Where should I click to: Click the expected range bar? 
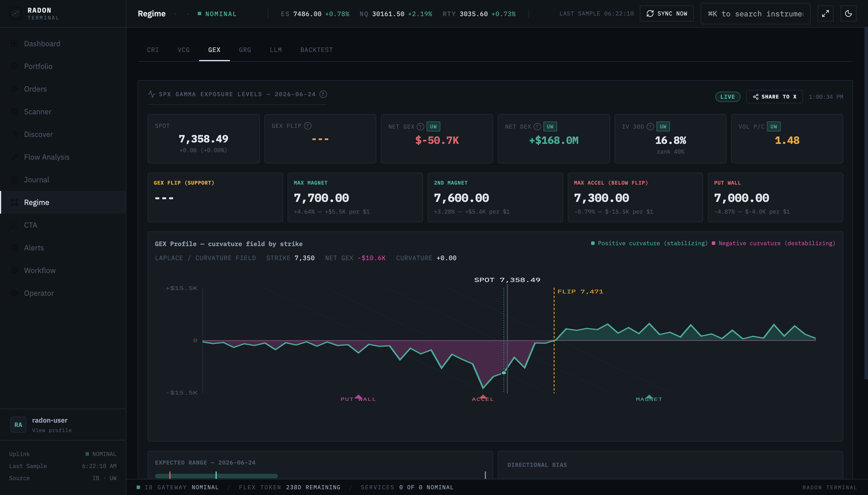[216, 476]
